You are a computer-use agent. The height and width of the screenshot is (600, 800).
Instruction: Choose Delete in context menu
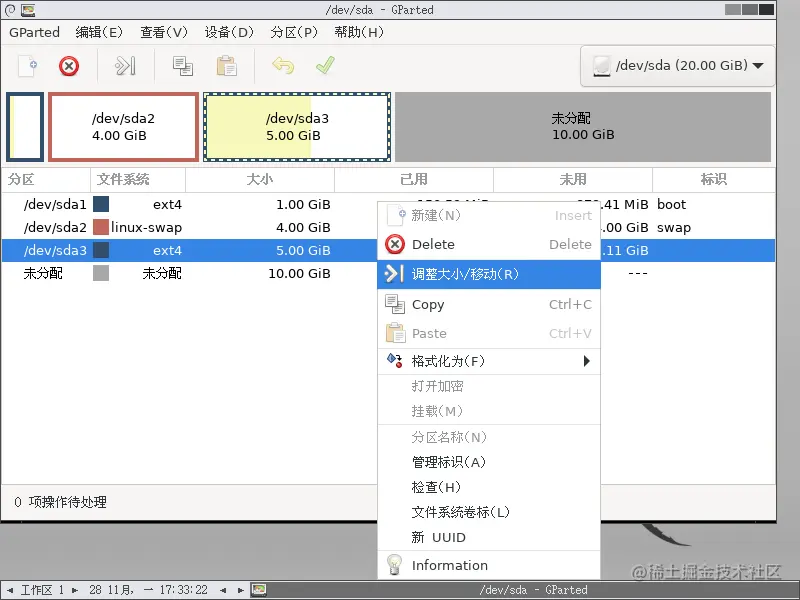coord(489,244)
